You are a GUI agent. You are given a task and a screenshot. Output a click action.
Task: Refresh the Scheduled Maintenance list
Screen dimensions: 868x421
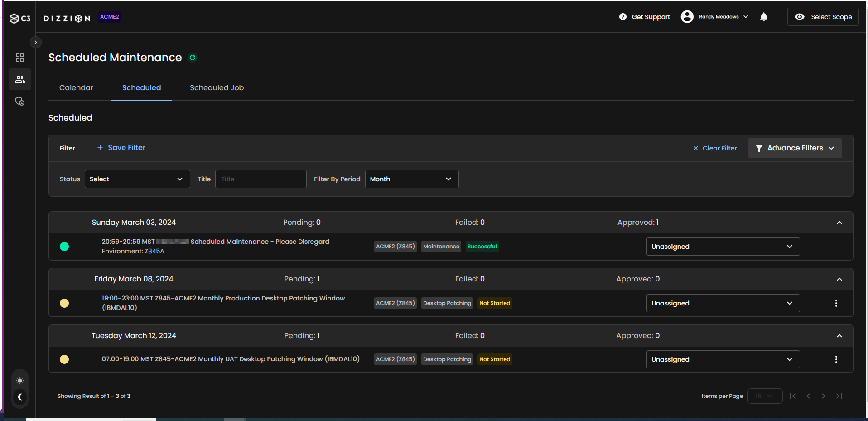pos(192,58)
